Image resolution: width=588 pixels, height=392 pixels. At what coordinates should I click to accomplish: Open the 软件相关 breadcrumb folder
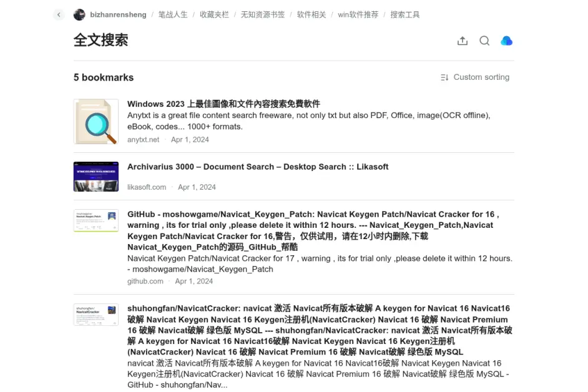[x=311, y=14]
